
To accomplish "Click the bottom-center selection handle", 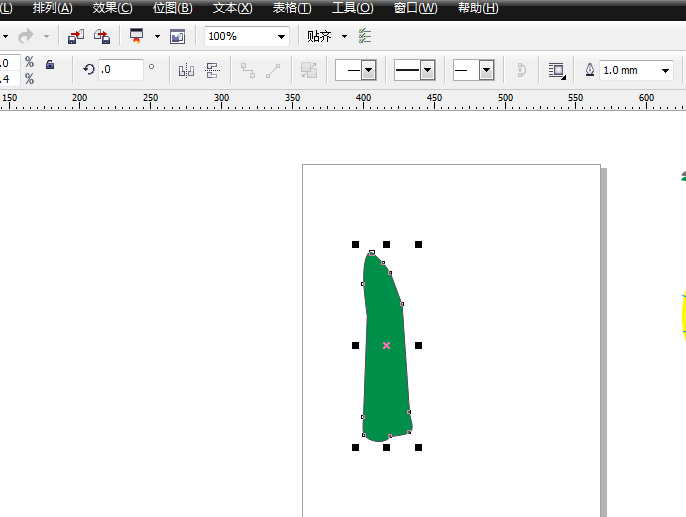I will [x=386, y=447].
